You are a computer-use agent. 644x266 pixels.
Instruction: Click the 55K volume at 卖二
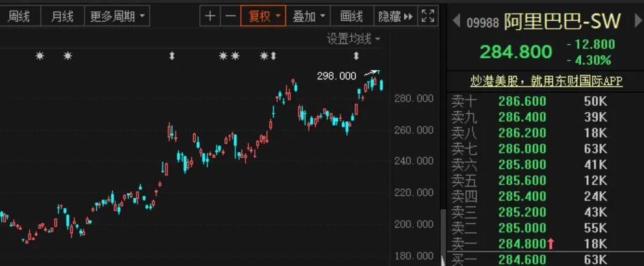pyautogui.click(x=595, y=227)
